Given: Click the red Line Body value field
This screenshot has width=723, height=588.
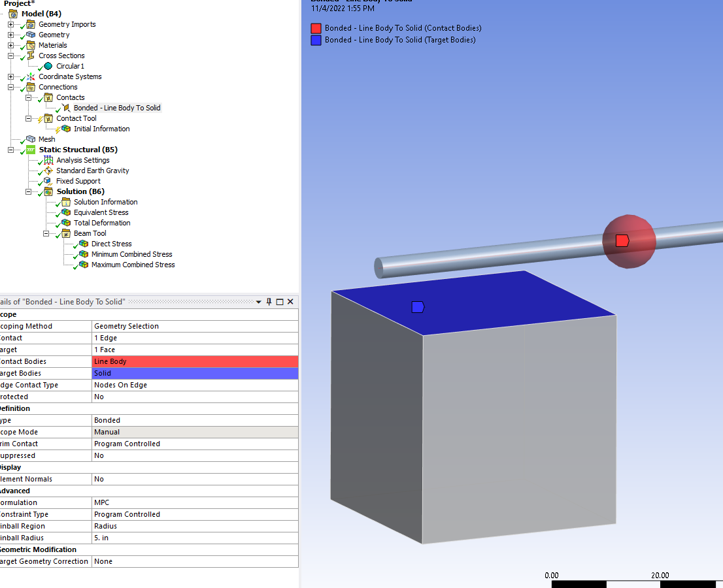Looking at the screenshot, I should click(195, 362).
